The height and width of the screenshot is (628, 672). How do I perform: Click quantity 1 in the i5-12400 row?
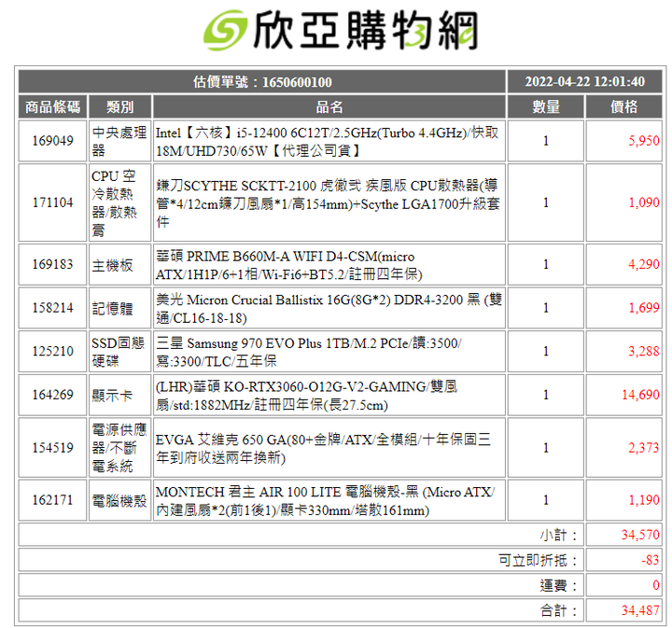coord(546,141)
